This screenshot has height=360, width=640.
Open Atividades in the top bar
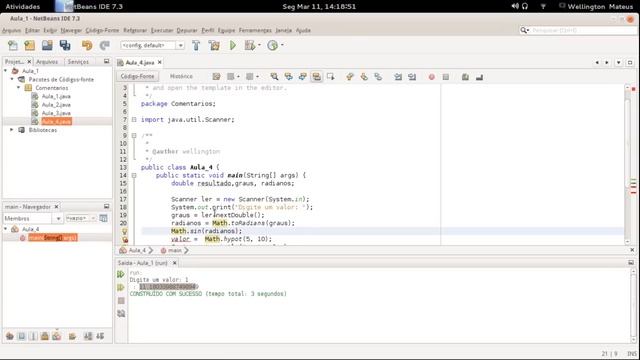click(23, 6)
